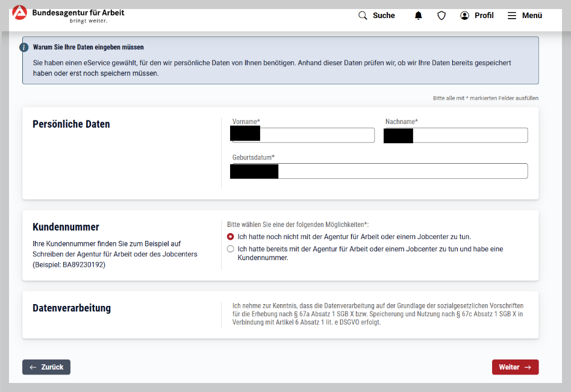Focus the Geburtsdatum input field
Screen dimensions: 571x392
click(x=379, y=171)
